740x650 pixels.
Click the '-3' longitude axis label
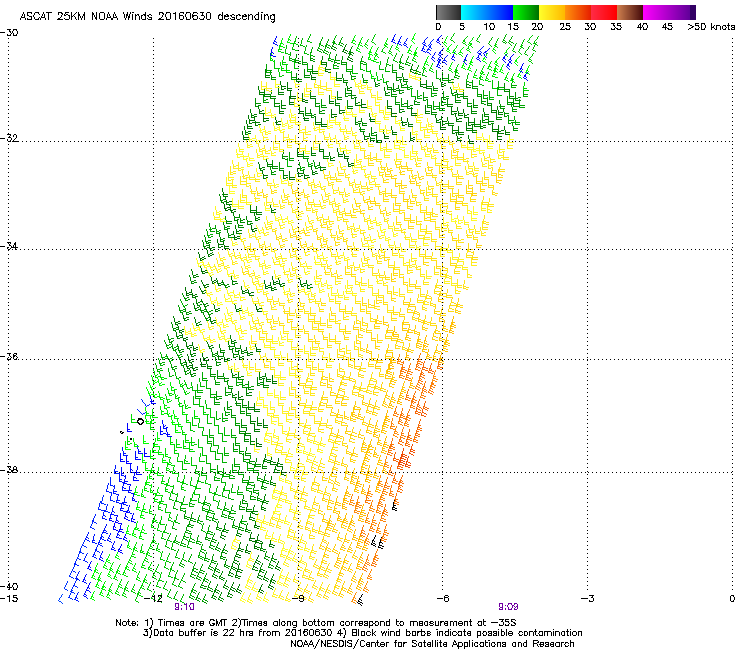(588, 599)
